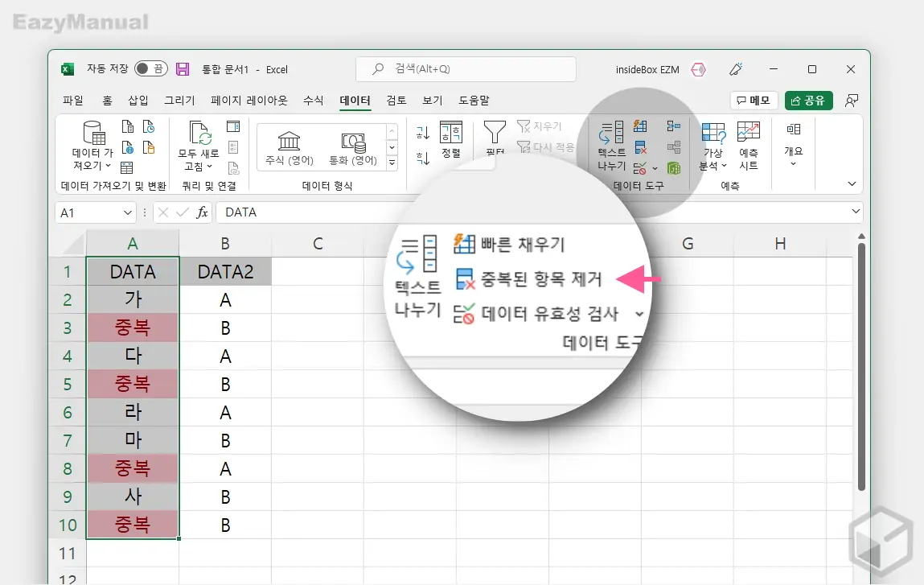Click the formula bar showing DATA
Image resolution: width=924 pixels, height=585 pixels.
coord(533,212)
